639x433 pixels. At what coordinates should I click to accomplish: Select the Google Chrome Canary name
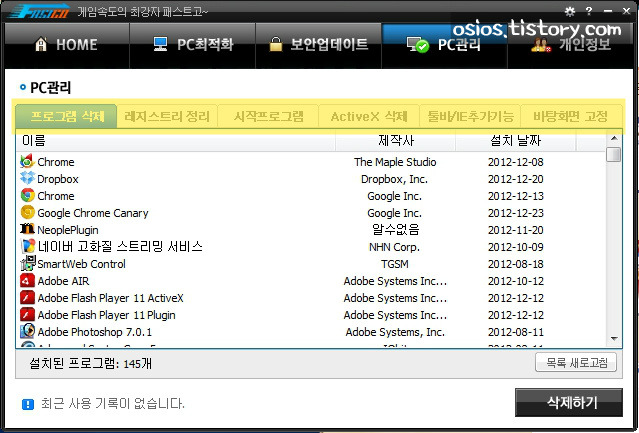93,213
